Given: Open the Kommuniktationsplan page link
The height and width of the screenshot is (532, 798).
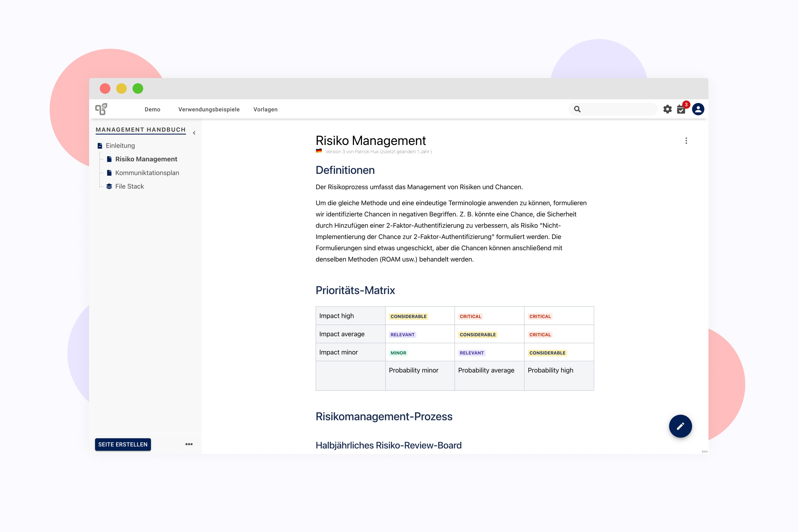Looking at the screenshot, I should 147,173.
